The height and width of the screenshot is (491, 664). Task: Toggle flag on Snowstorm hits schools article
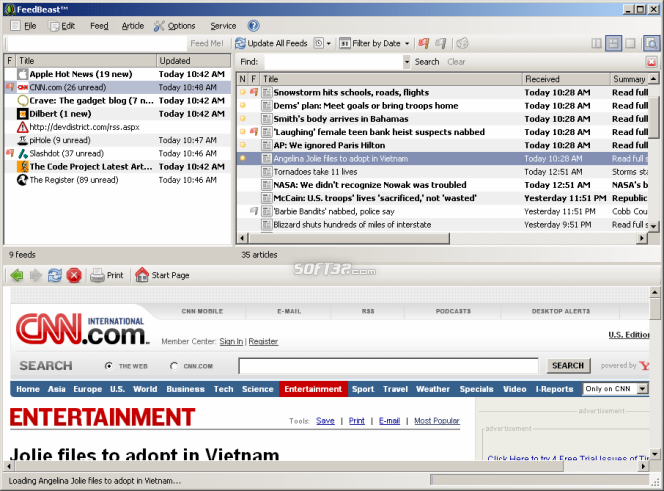tap(254, 92)
